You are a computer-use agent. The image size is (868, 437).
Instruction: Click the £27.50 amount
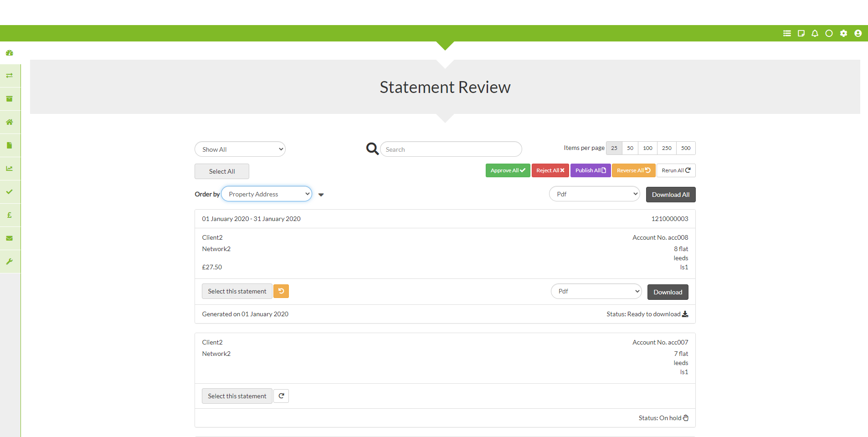(212, 267)
